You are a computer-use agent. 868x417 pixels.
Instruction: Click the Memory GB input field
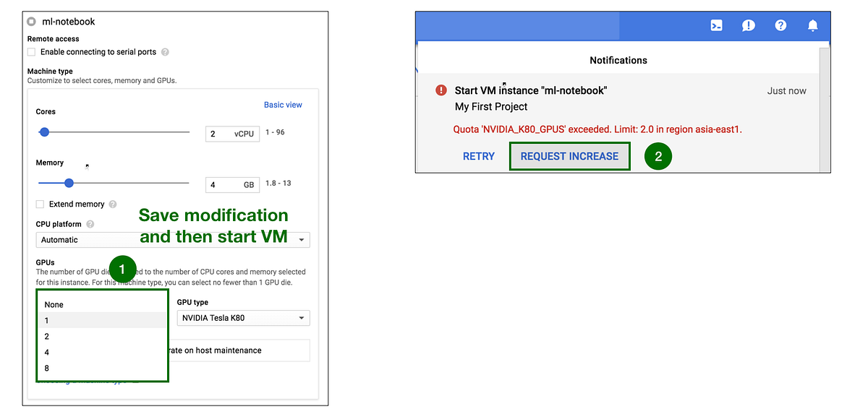coord(232,184)
